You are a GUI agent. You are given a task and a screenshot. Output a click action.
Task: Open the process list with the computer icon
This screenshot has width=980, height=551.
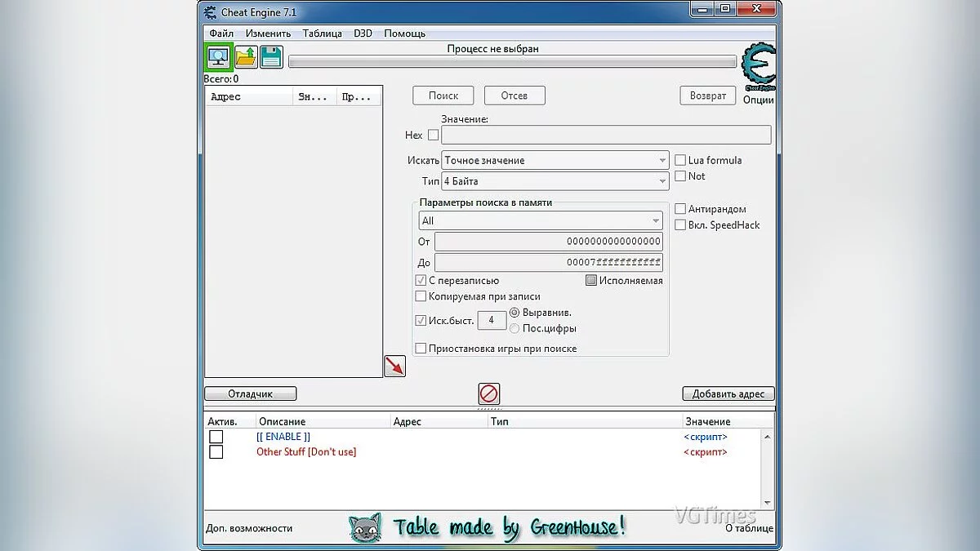219,56
